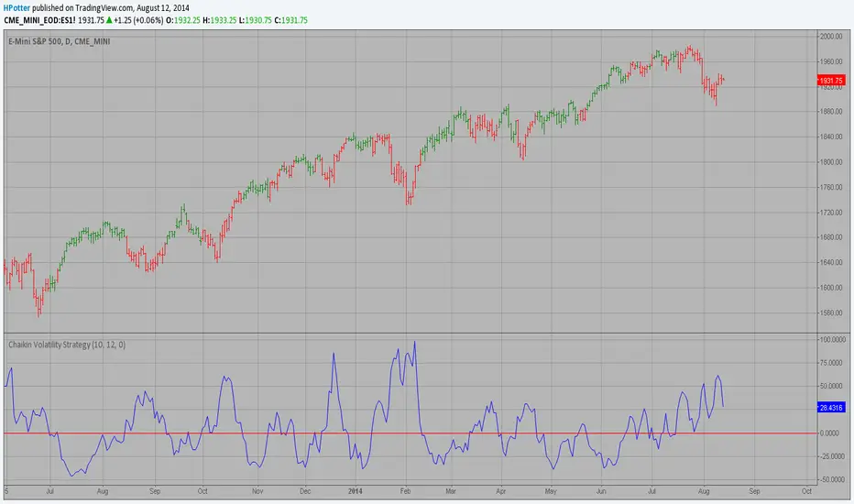Click the red 1931.75 price tag

coord(831,81)
